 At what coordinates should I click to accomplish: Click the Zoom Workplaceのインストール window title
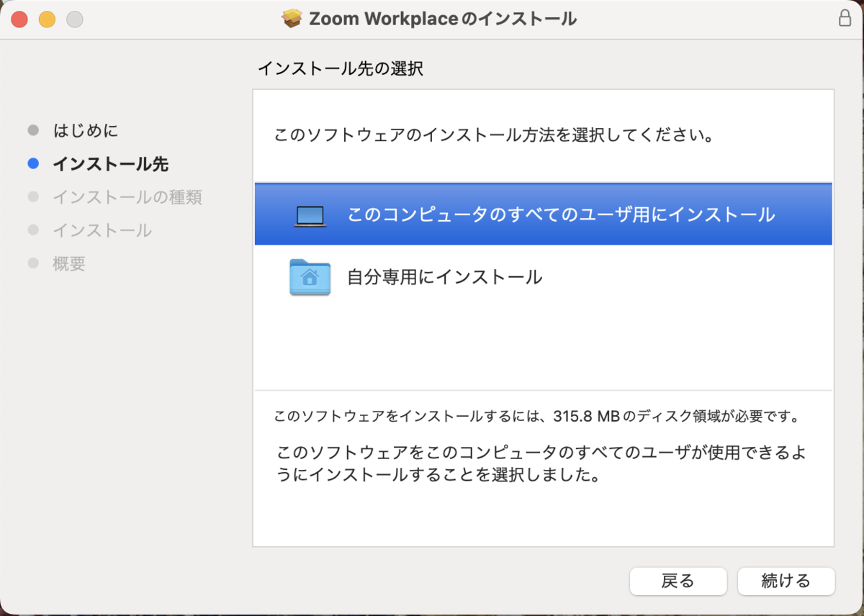point(443,19)
